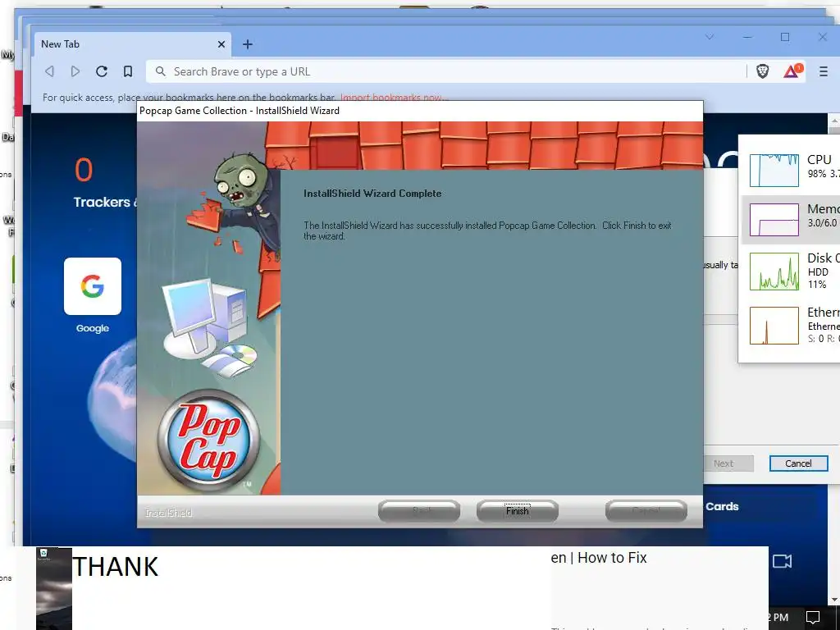Expand the tab search chevron in Brave

click(710, 37)
